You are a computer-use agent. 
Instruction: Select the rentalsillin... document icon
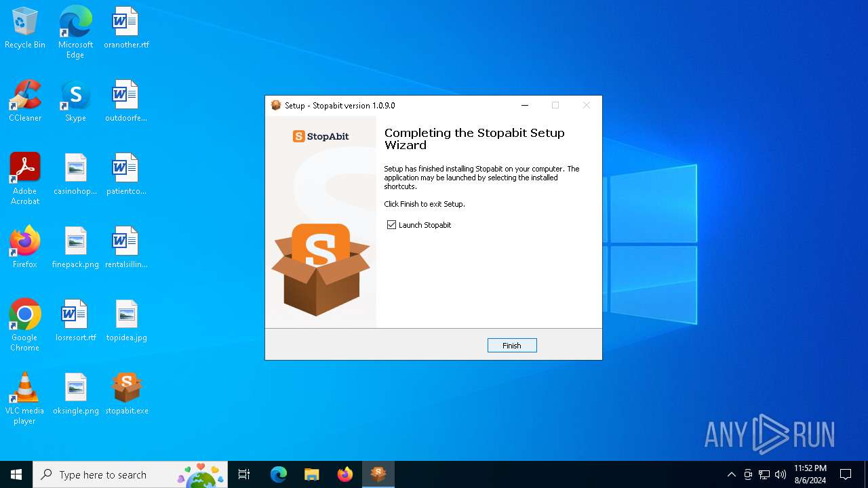tap(126, 247)
